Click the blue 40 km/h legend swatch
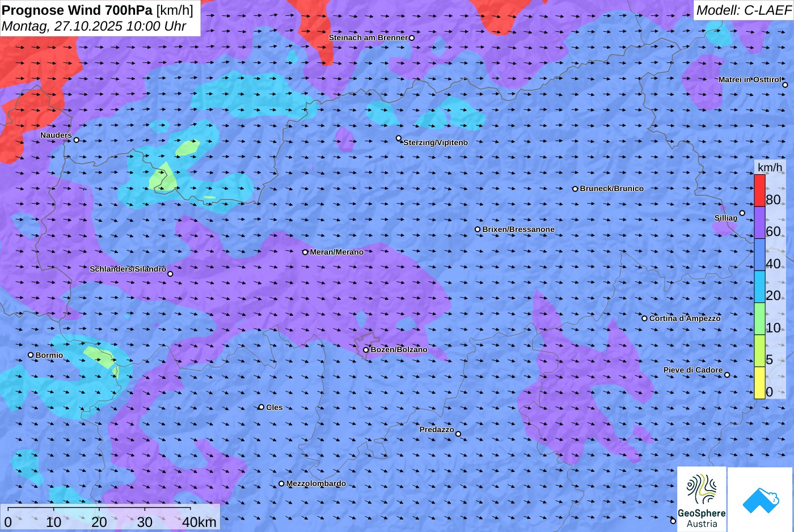Image resolution: width=794 pixels, height=532 pixels. [759, 255]
